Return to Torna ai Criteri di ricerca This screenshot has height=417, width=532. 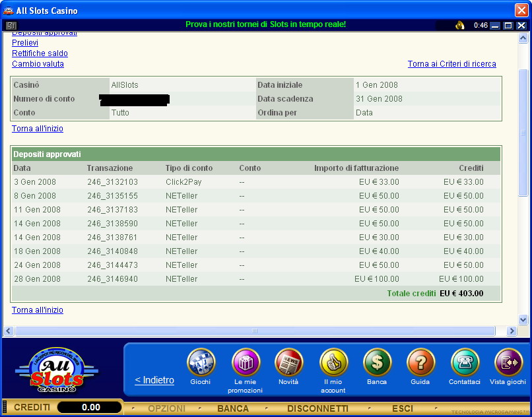[452, 64]
